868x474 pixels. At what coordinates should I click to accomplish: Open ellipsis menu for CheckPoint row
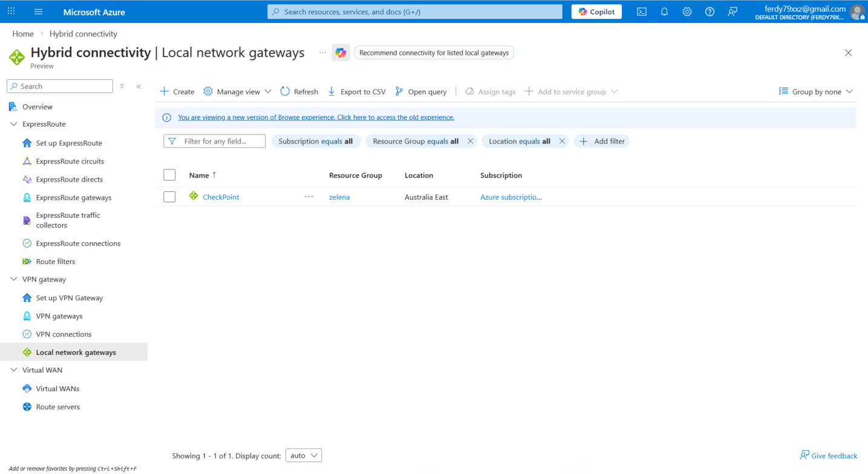(308, 197)
